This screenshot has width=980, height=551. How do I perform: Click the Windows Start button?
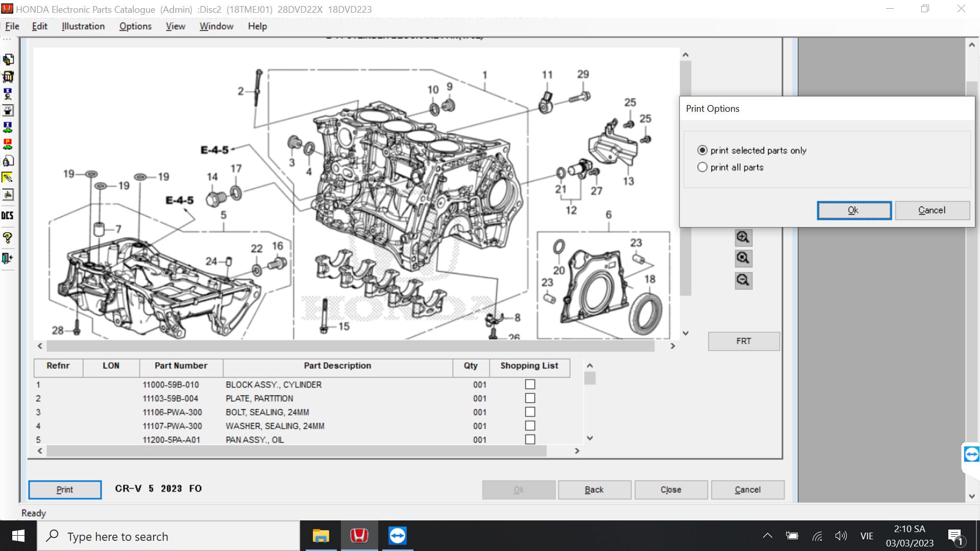pos(18,536)
